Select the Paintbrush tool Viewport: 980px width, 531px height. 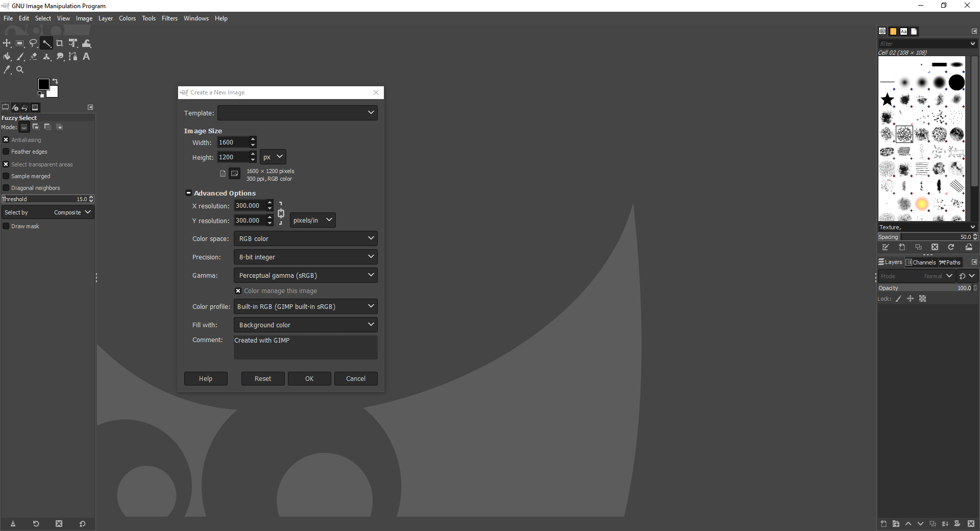20,57
